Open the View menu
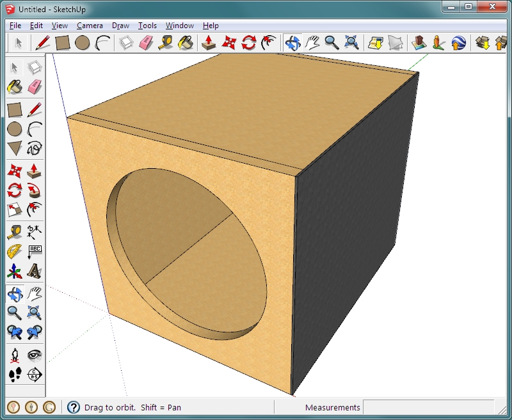Image resolution: width=512 pixels, height=420 pixels. pos(60,26)
